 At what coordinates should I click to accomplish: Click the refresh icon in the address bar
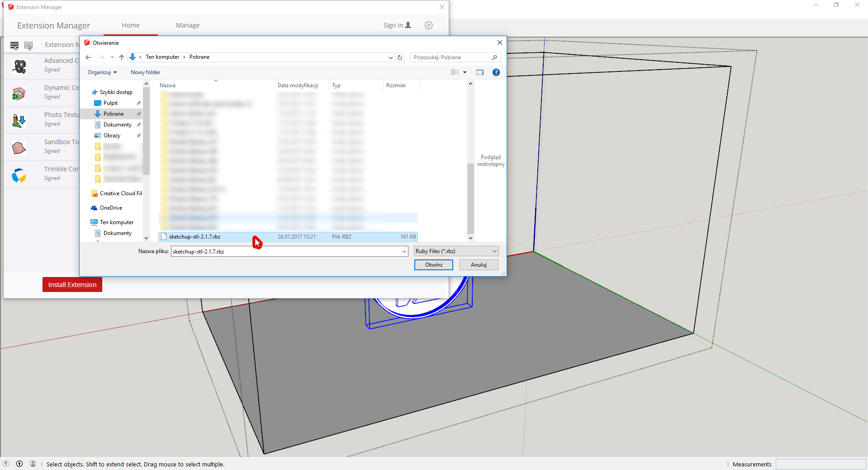400,57
